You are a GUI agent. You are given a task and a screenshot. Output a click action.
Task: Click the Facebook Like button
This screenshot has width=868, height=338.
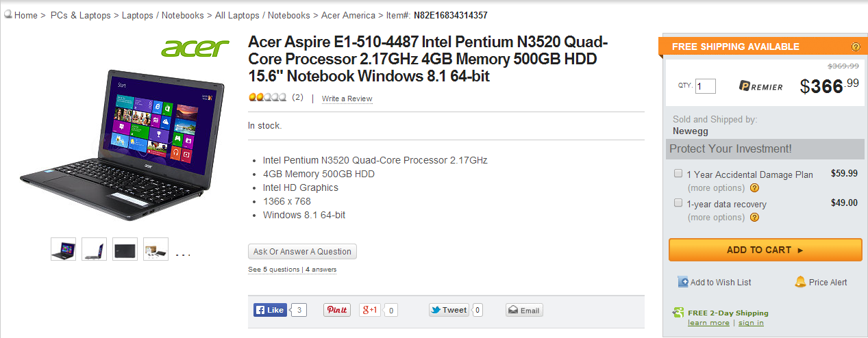pos(269,310)
